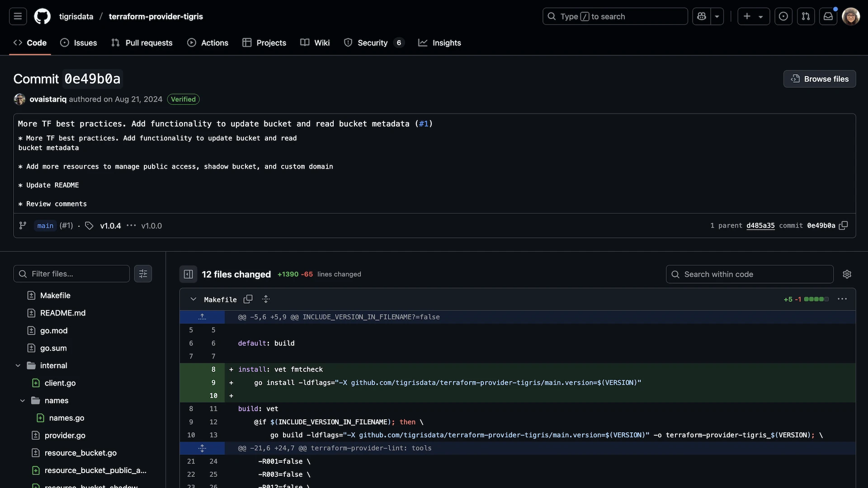Select Makefile in the file tree
Screen dimensions: 868x488
(55, 296)
